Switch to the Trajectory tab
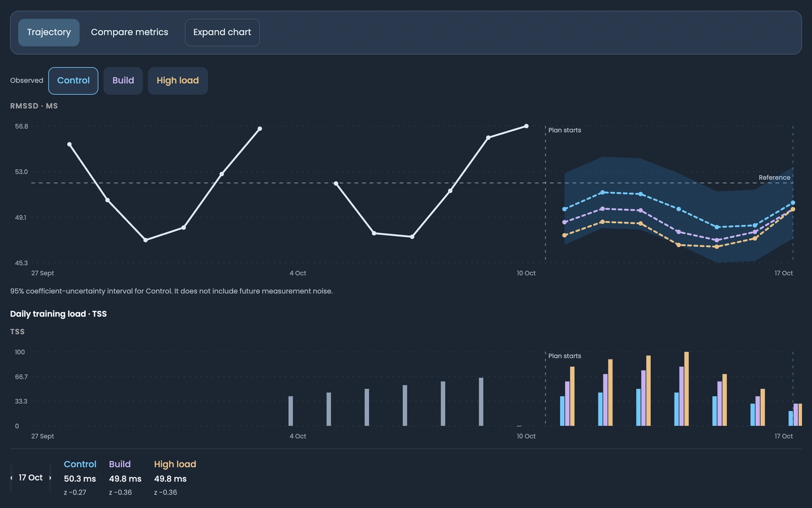The image size is (812, 508). tap(49, 33)
